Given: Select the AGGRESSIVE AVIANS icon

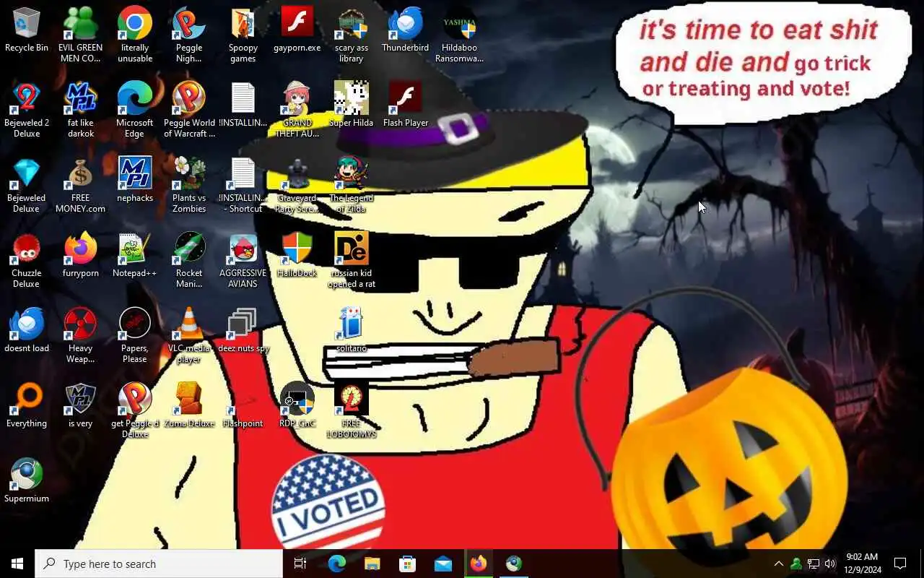Looking at the screenshot, I should [x=243, y=260].
